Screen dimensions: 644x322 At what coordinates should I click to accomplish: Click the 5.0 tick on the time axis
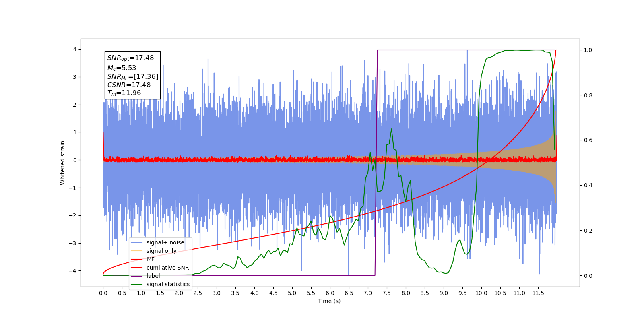[x=292, y=293]
